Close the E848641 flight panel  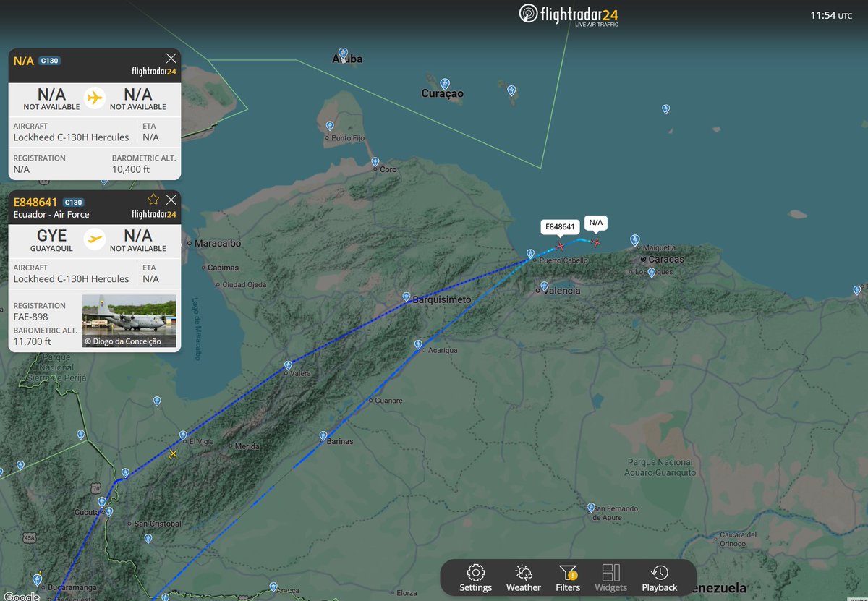coord(171,200)
